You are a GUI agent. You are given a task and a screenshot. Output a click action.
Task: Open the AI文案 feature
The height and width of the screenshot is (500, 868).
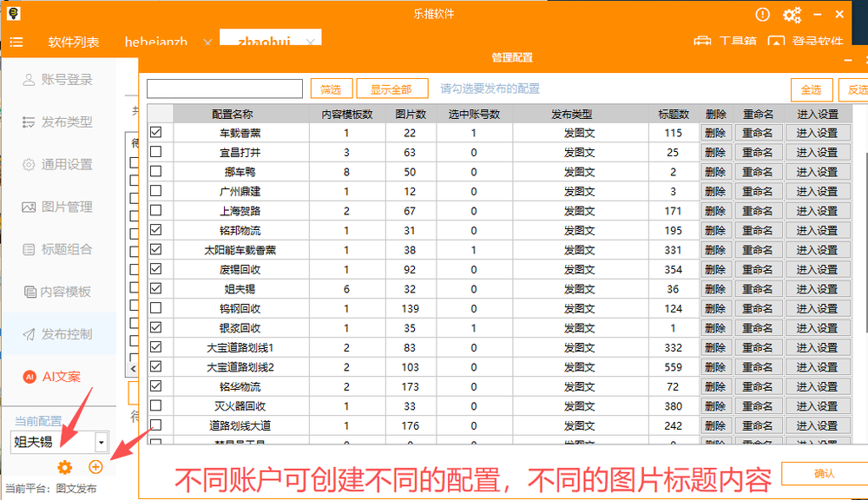52,374
